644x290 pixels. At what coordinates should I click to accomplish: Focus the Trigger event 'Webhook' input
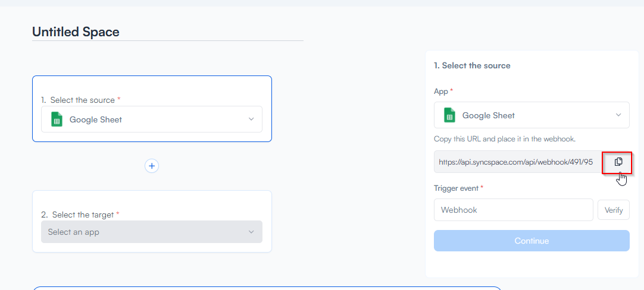513,210
